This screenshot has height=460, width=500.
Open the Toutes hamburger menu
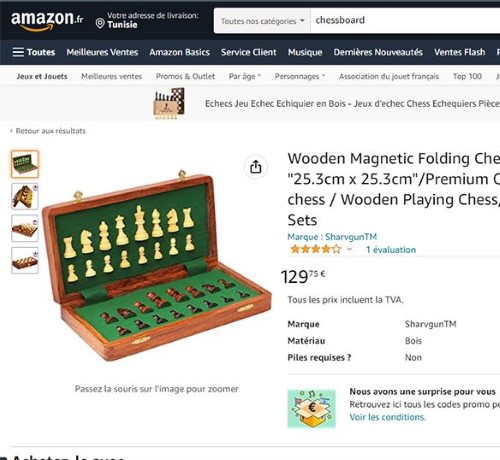[x=34, y=52]
